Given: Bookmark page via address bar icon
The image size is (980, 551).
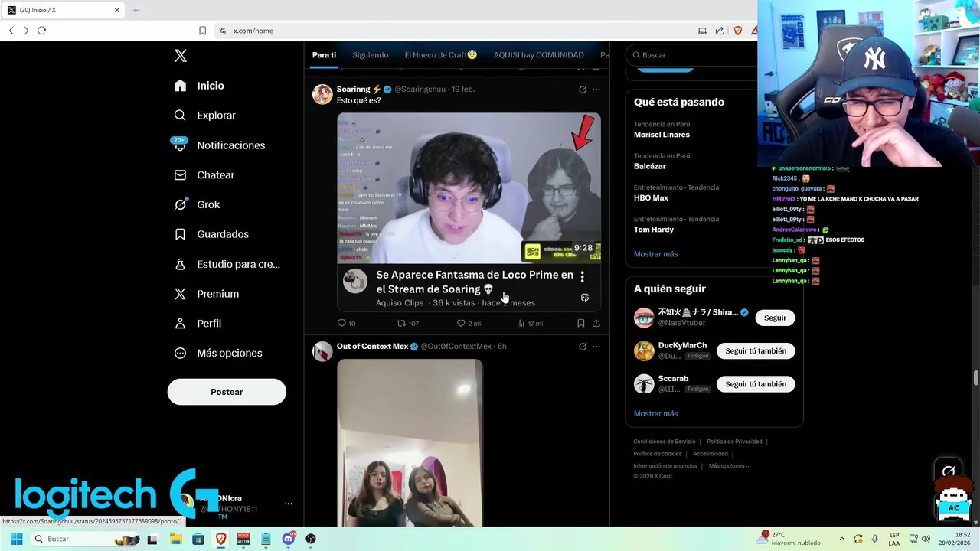Looking at the screenshot, I should click(202, 31).
